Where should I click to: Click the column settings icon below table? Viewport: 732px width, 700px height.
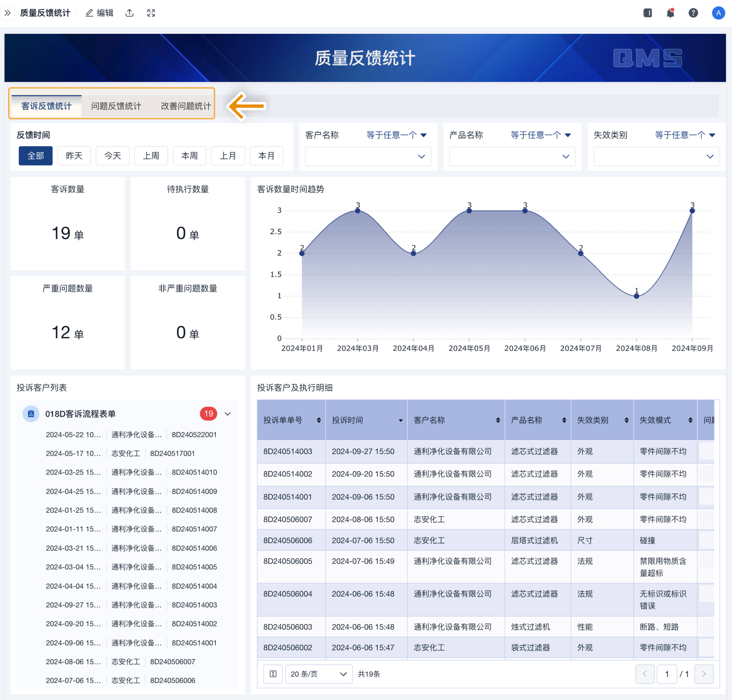click(273, 674)
